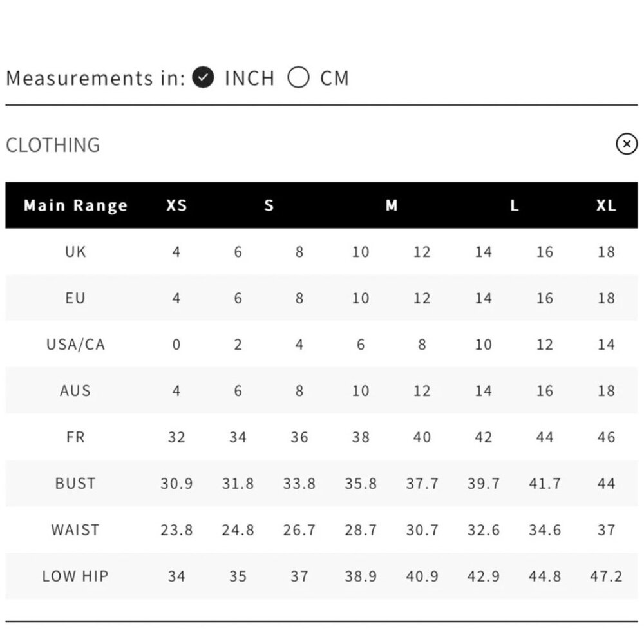644x644 pixels.
Task: Click the WAIST row label
Action: pyautogui.click(x=75, y=530)
